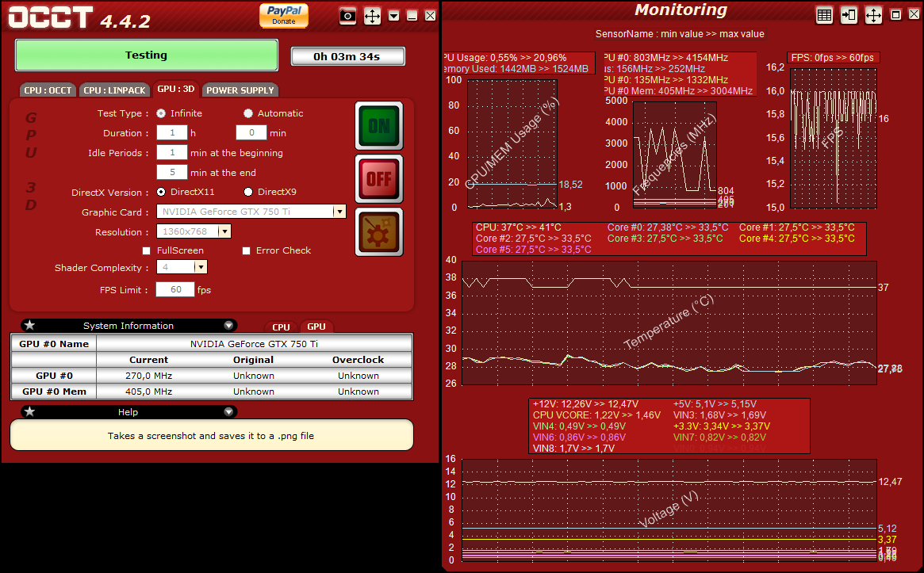Enable the Error Check checkbox
Viewport: 924px width, 573px height.
[x=247, y=251]
